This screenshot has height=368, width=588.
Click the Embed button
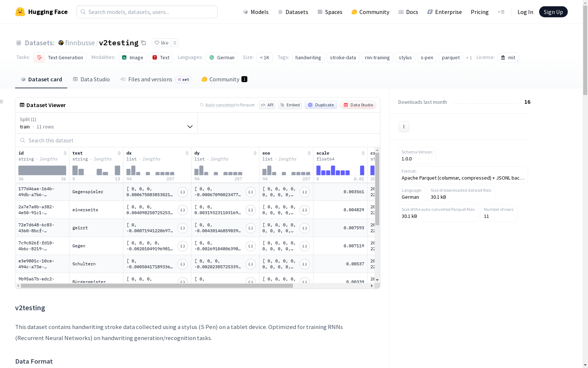coord(290,105)
